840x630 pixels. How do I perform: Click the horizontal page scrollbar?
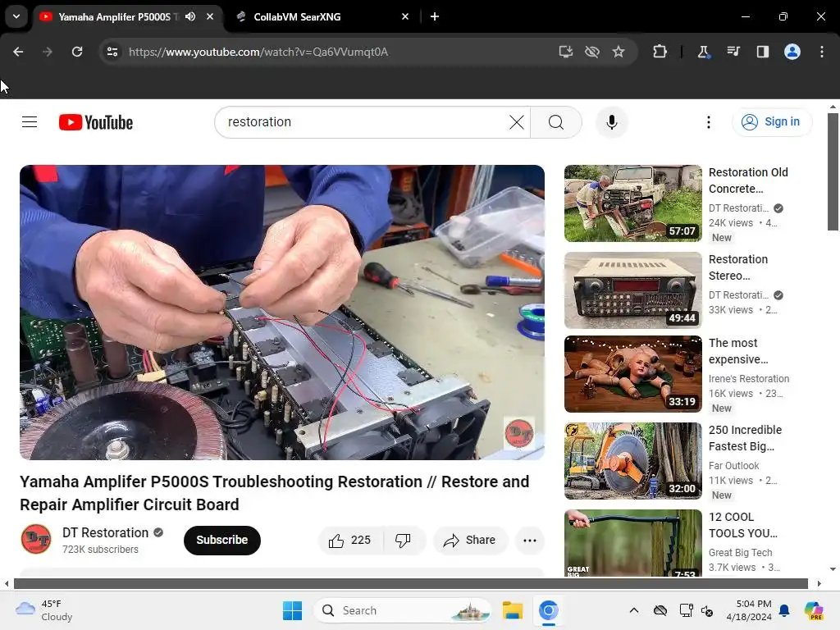coord(410,583)
